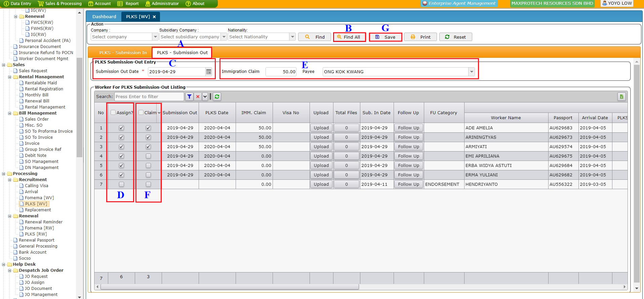Screen dimensions: 644x299
Task: Refresh the worker listing with green arrows icon
Action: pos(217,97)
